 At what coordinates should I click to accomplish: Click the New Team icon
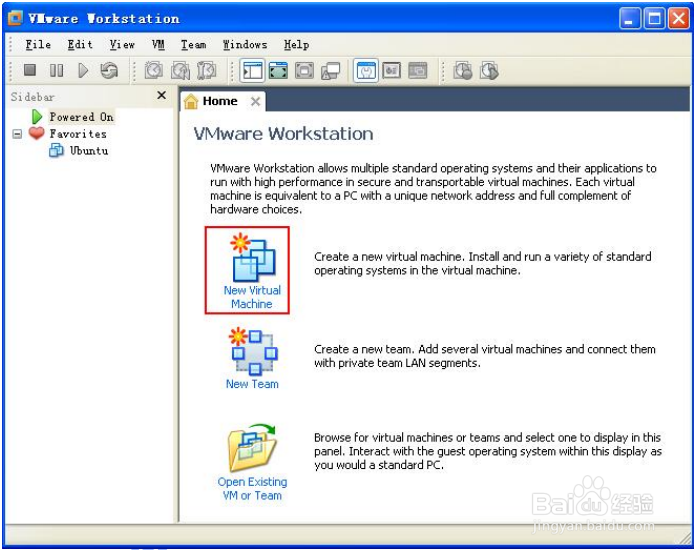click(253, 351)
